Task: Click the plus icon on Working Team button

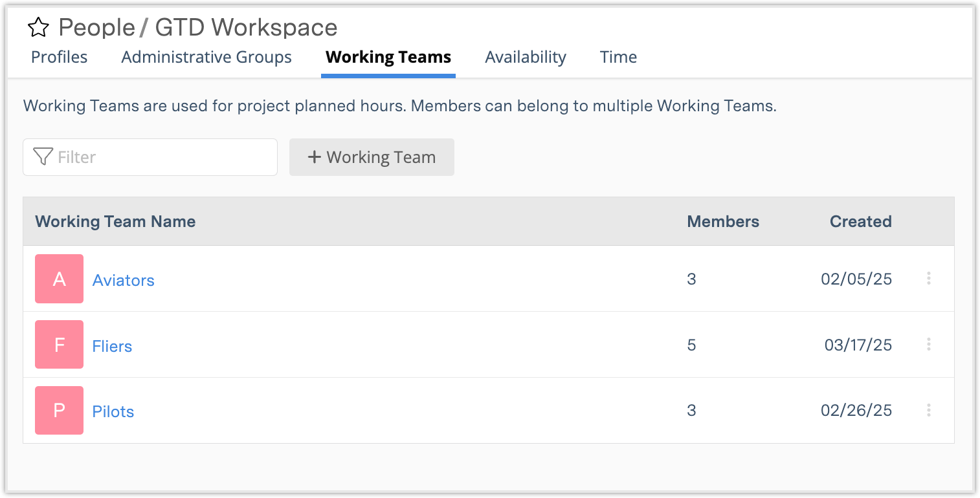Action: pos(315,157)
